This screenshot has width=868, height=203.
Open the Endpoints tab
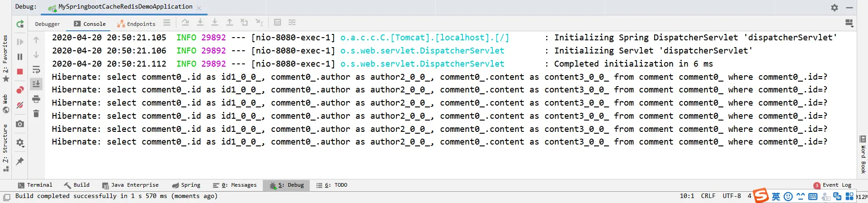(136, 24)
